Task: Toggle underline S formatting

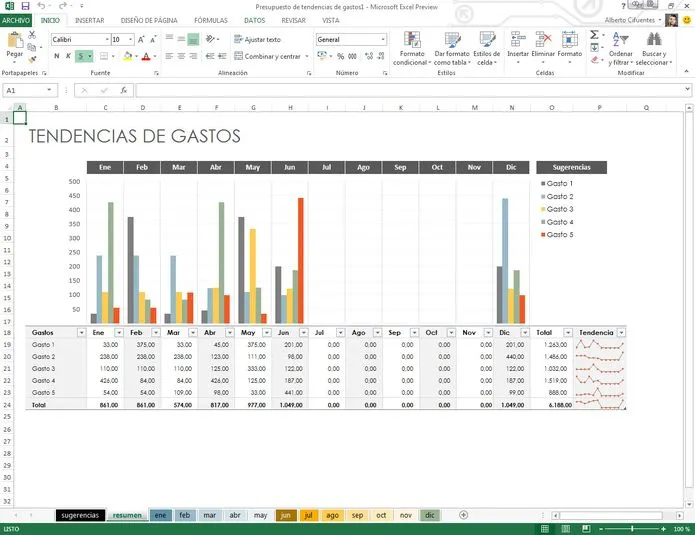Action: pos(81,56)
